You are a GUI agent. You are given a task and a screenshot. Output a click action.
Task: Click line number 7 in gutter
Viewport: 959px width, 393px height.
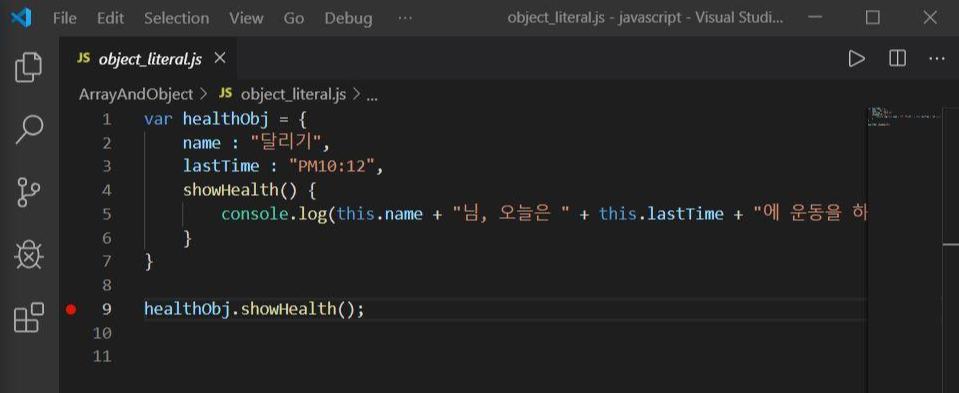pos(107,262)
